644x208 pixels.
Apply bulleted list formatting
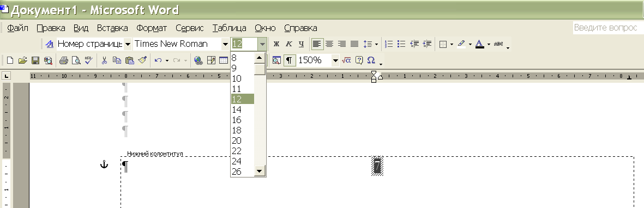click(402, 44)
